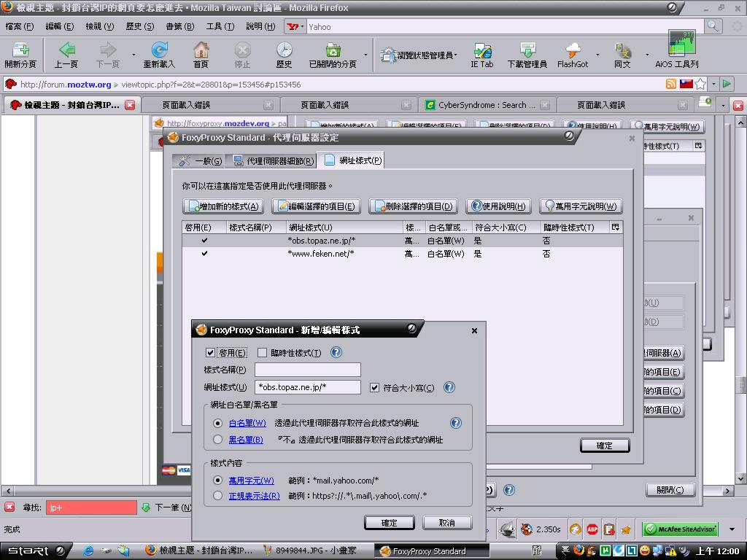Viewport: 747px width, 560px height.
Task: Click the FlashGot toolbar icon
Action: [573, 52]
